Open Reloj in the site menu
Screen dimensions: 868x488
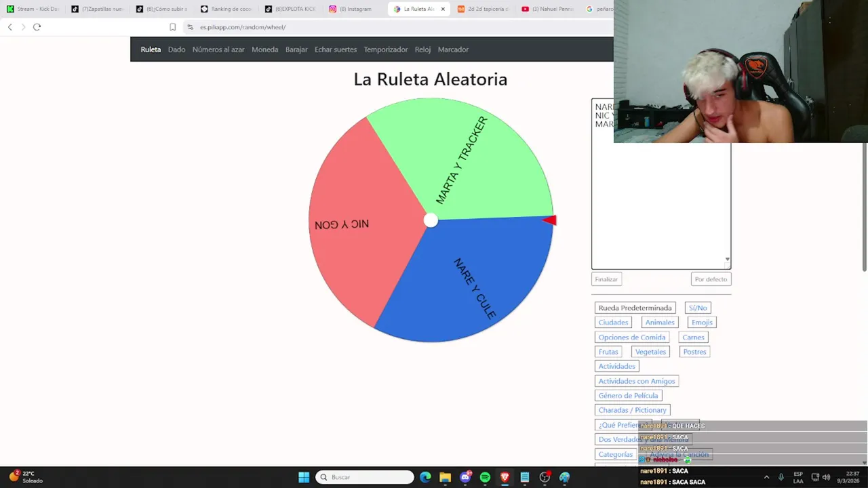pyautogui.click(x=422, y=49)
